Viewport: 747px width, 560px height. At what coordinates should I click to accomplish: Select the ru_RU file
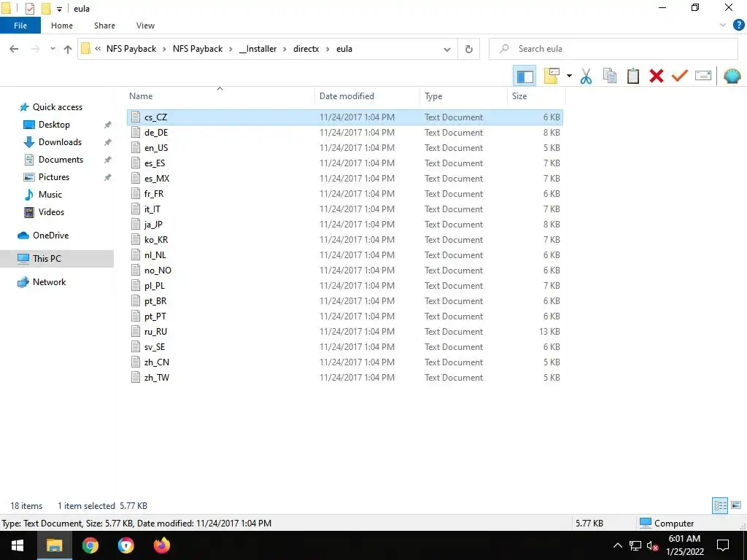point(345,332)
